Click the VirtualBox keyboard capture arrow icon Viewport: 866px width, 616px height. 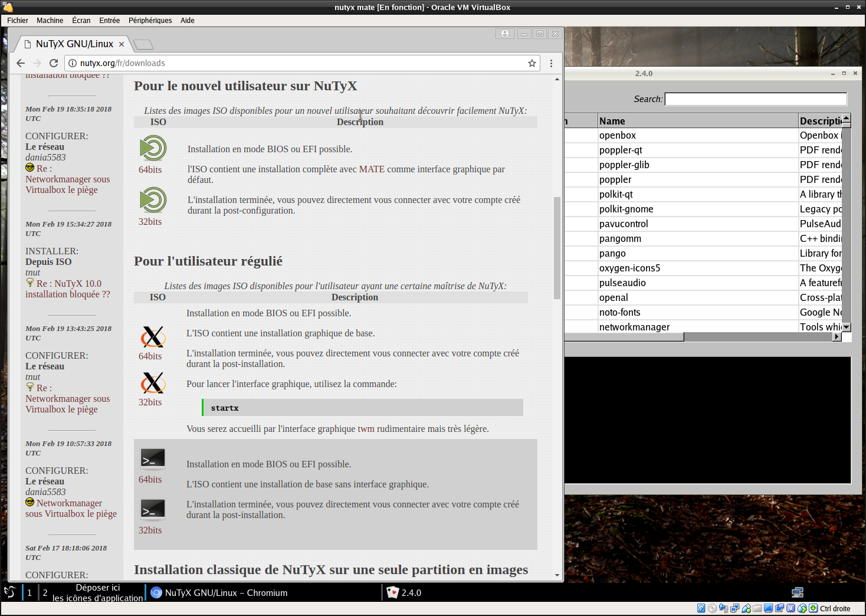813,608
